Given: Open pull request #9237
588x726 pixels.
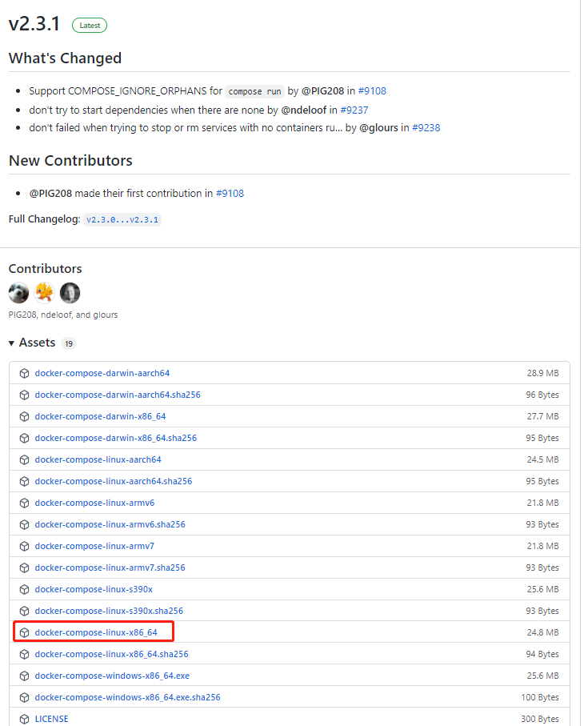Looking at the screenshot, I should 354,110.
